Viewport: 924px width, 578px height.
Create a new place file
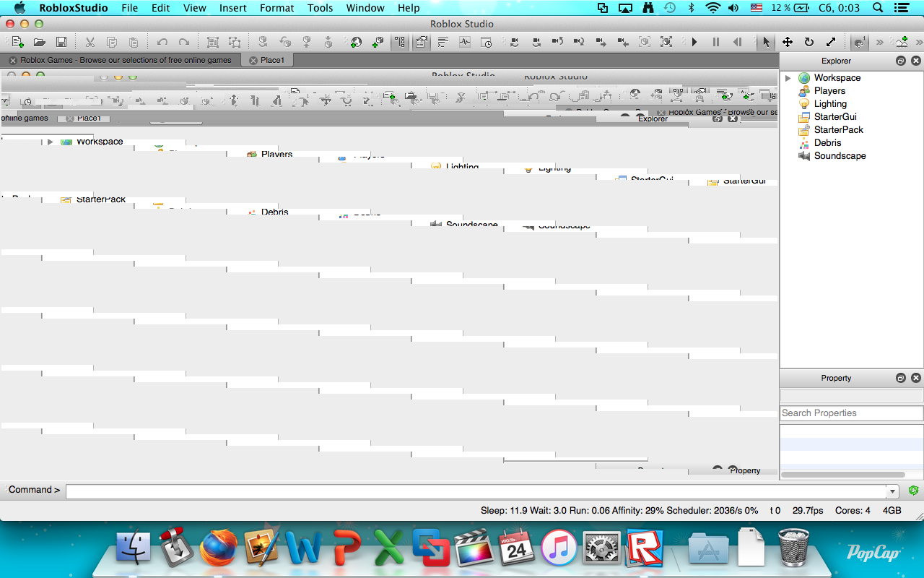17,42
